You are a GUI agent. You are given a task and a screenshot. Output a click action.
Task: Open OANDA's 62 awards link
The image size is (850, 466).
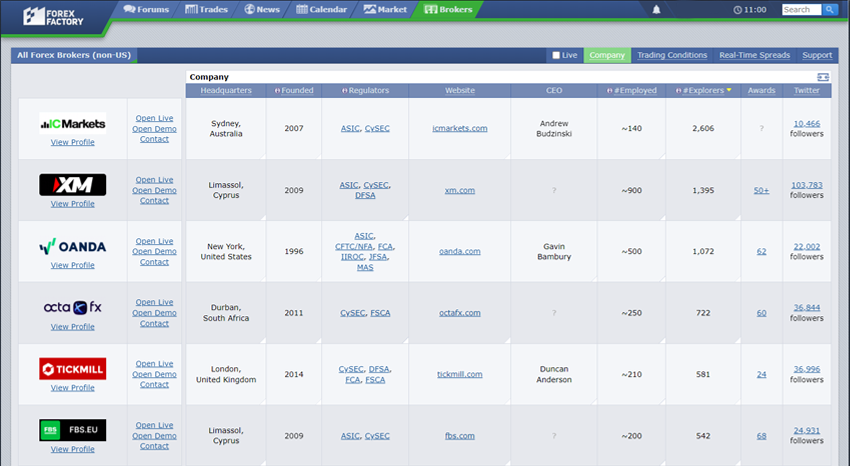point(762,251)
